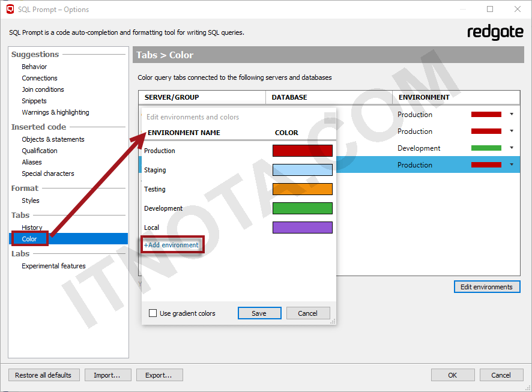Enable Use gradient colors checkbox

153,313
